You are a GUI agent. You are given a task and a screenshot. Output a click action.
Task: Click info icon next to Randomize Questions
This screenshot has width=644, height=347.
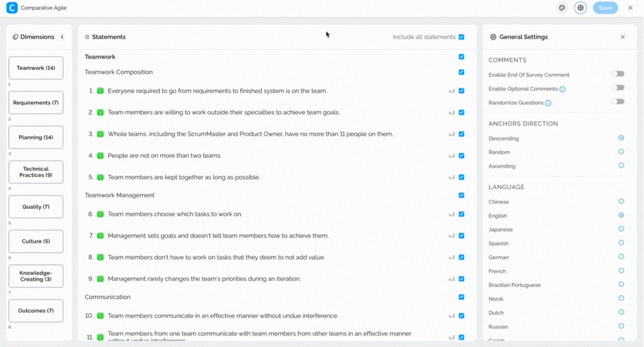click(548, 103)
